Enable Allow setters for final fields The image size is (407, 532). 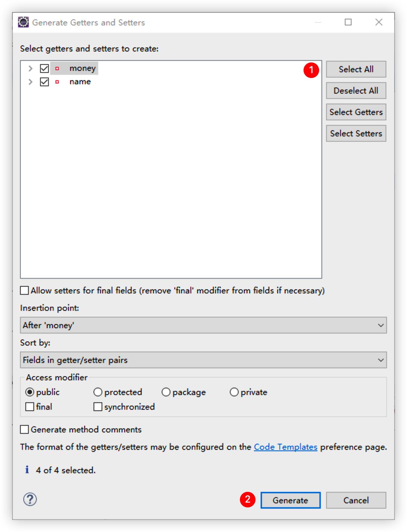pos(24,290)
